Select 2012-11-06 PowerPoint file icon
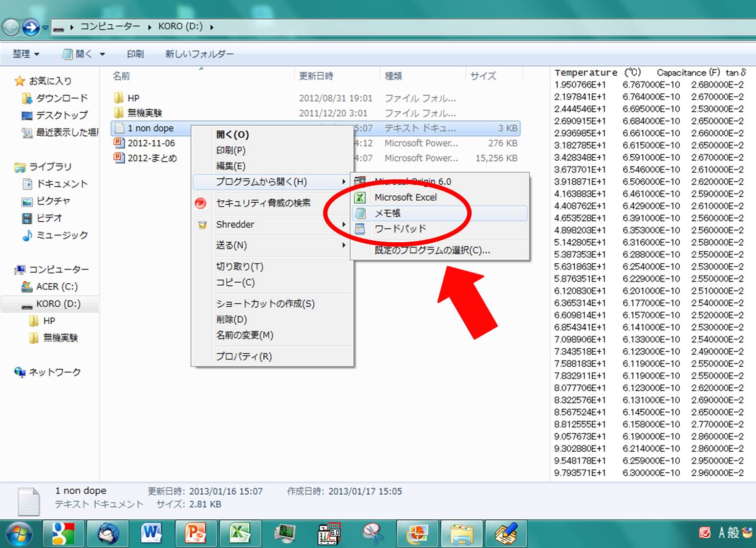Image resolution: width=756 pixels, height=548 pixels. [119, 143]
